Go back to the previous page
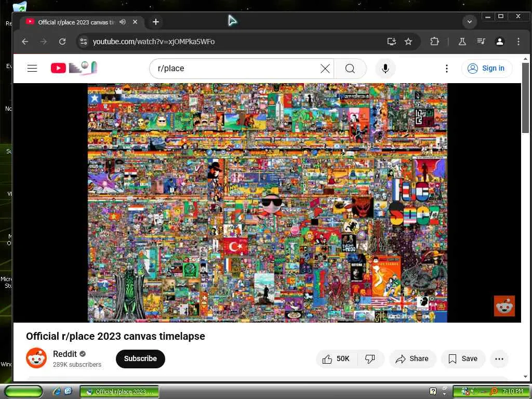The image size is (532, 399). [25, 42]
